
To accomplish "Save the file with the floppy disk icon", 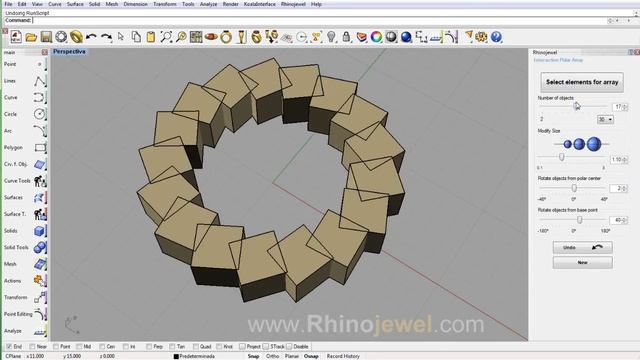I will [46, 37].
